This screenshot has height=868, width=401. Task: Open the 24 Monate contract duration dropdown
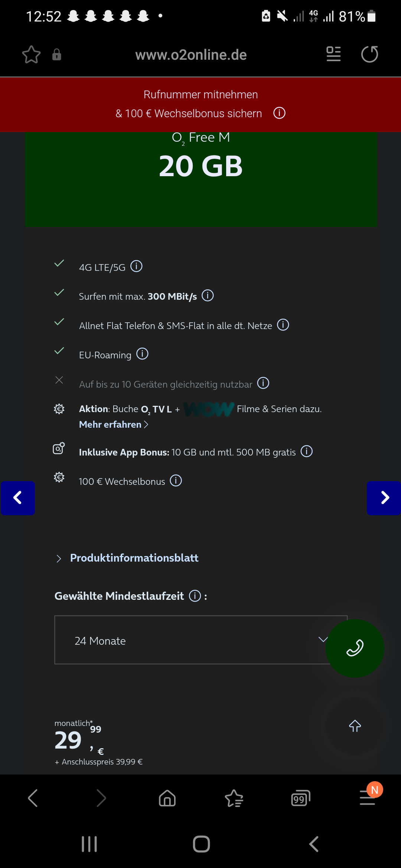(201, 640)
